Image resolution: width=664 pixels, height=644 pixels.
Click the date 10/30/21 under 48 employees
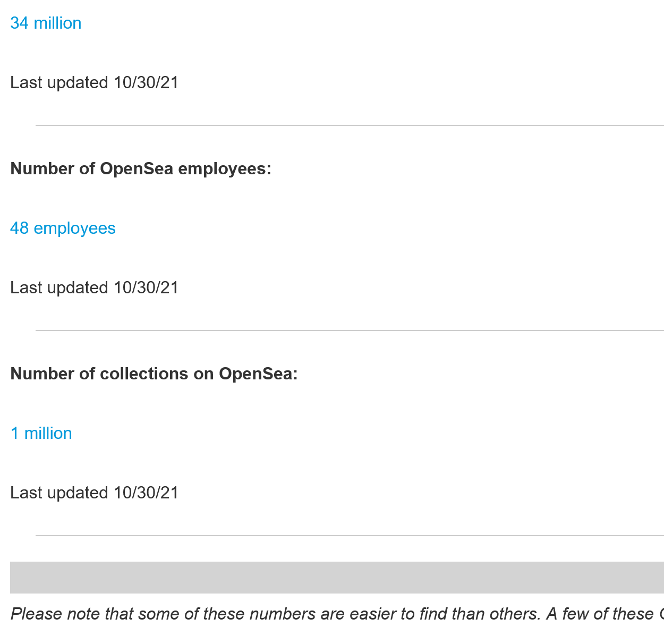point(146,287)
